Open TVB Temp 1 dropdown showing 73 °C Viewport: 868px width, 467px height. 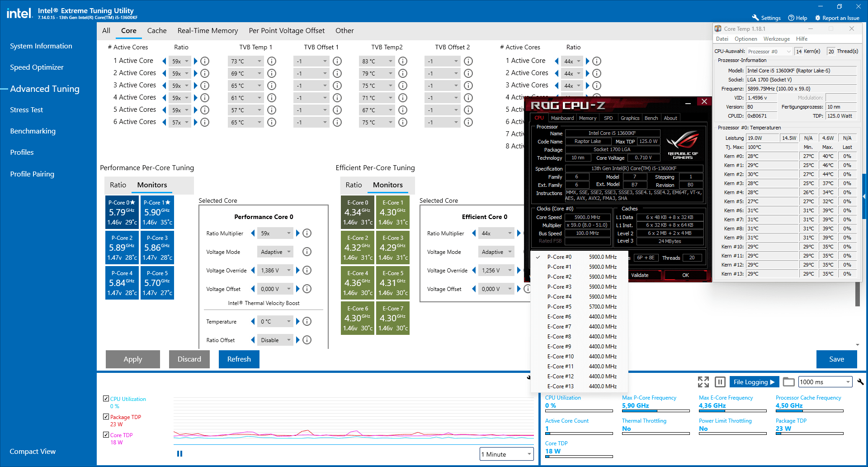coord(246,61)
